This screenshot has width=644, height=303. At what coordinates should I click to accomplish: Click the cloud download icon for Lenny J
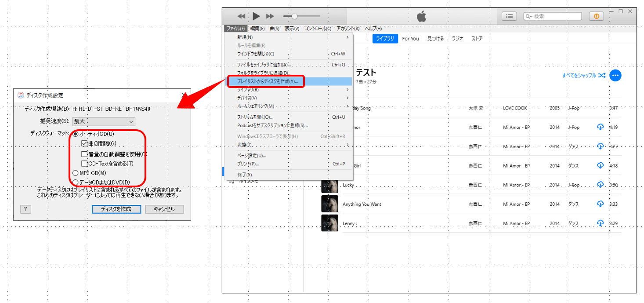[x=600, y=223]
